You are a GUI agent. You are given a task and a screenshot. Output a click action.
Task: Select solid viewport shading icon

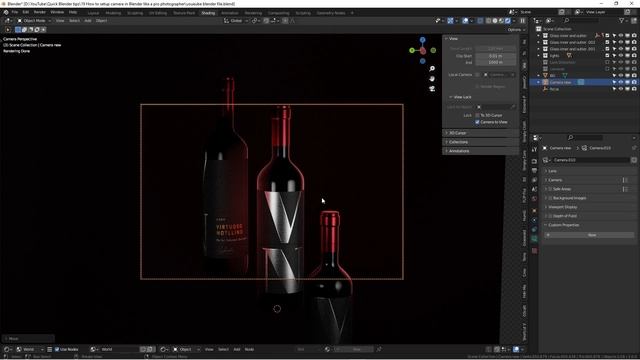tap(495, 20)
